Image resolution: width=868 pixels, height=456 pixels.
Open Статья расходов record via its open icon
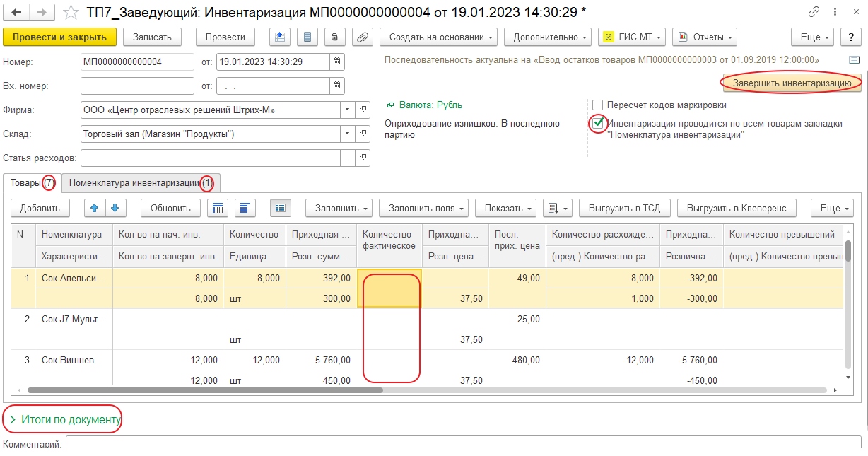click(x=363, y=158)
